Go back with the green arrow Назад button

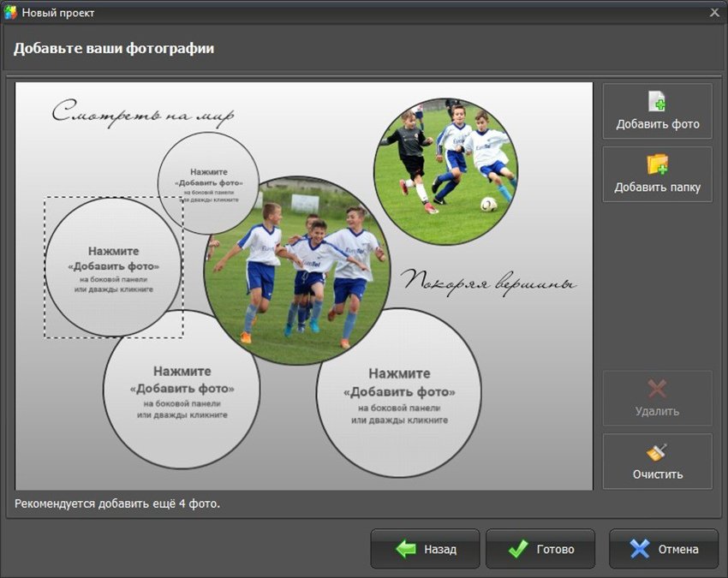pos(425,549)
